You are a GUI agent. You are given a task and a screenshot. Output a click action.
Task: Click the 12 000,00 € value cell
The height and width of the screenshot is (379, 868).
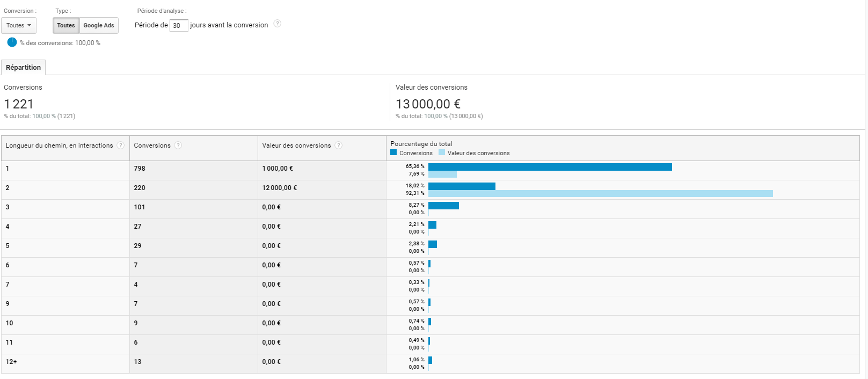coord(279,188)
